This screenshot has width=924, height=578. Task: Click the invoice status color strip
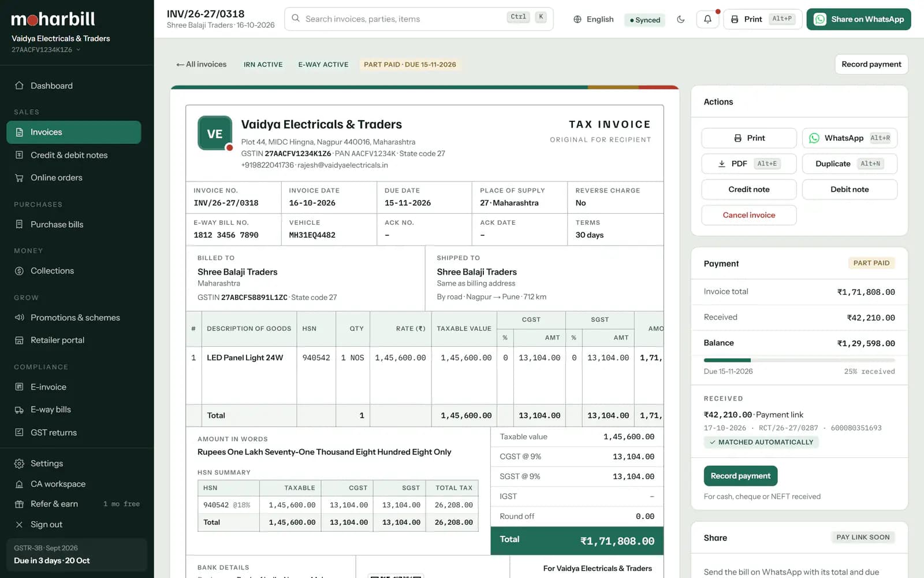(424, 87)
